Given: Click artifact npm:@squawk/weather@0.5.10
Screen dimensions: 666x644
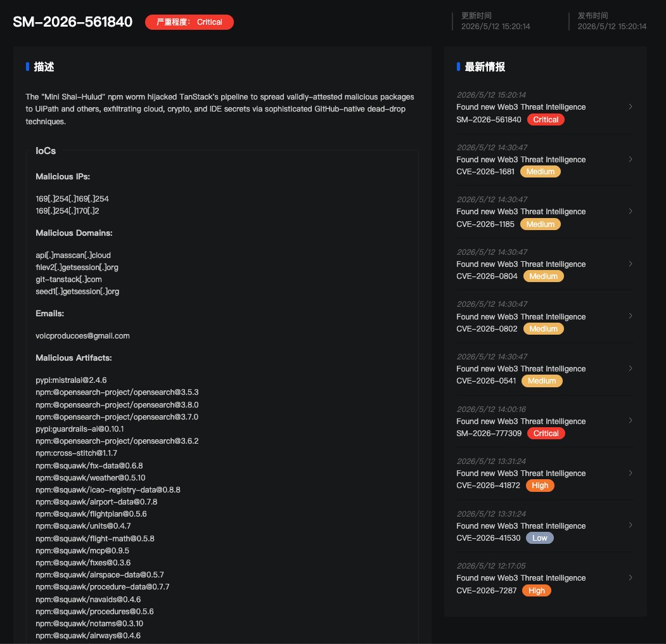Looking at the screenshot, I should click(x=91, y=478).
